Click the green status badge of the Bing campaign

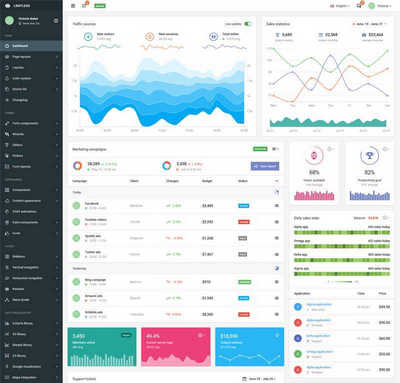[x=244, y=282]
